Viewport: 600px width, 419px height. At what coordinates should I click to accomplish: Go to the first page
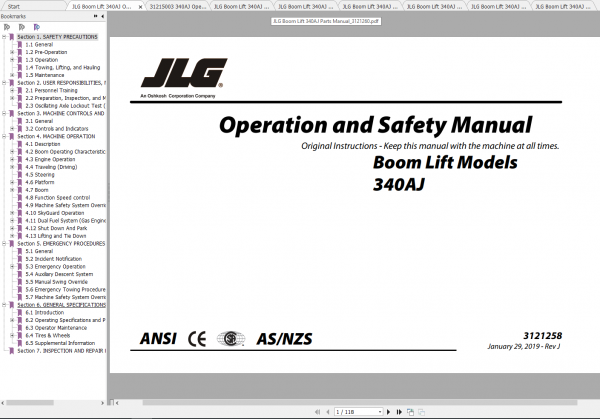click(317, 412)
